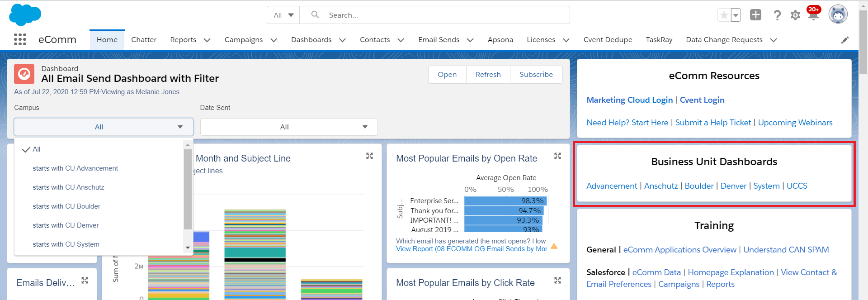
Task: Expand the Contacts tab chevron
Action: (x=401, y=40)
